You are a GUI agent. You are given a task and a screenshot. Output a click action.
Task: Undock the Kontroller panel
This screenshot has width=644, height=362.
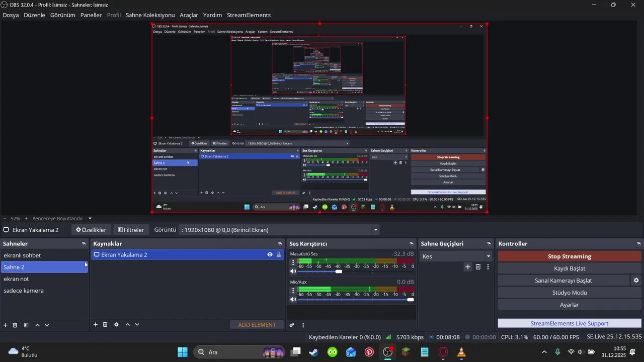(x=638, y=244)
